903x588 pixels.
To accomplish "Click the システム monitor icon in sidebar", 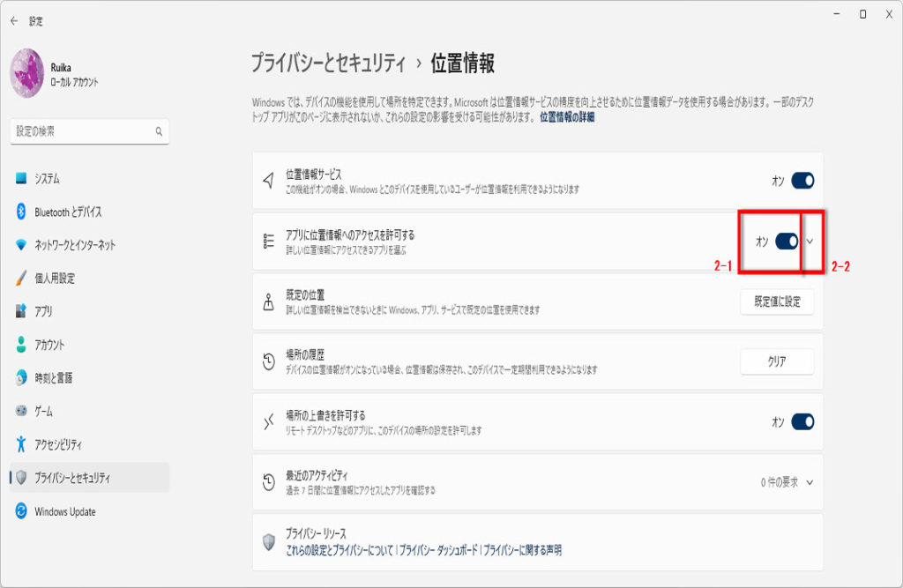I will click(x=21, y=178).
